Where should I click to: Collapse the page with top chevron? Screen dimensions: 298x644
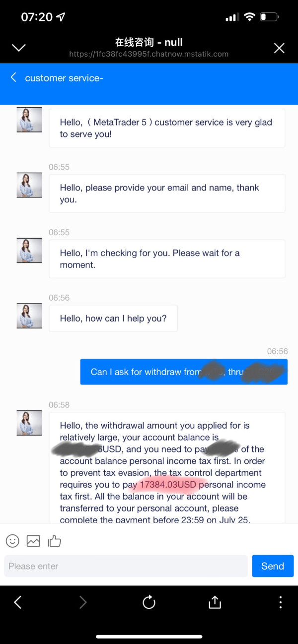[19, 48]
